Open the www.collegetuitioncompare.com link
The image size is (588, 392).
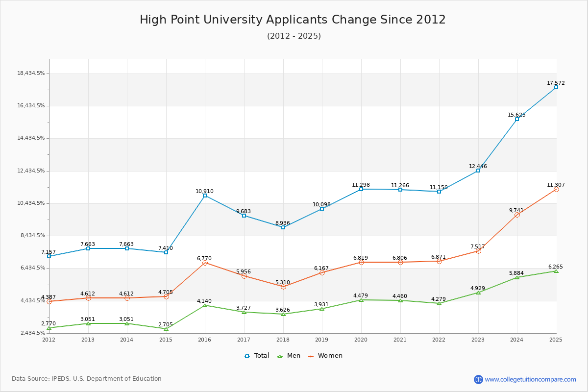(531, 378)
